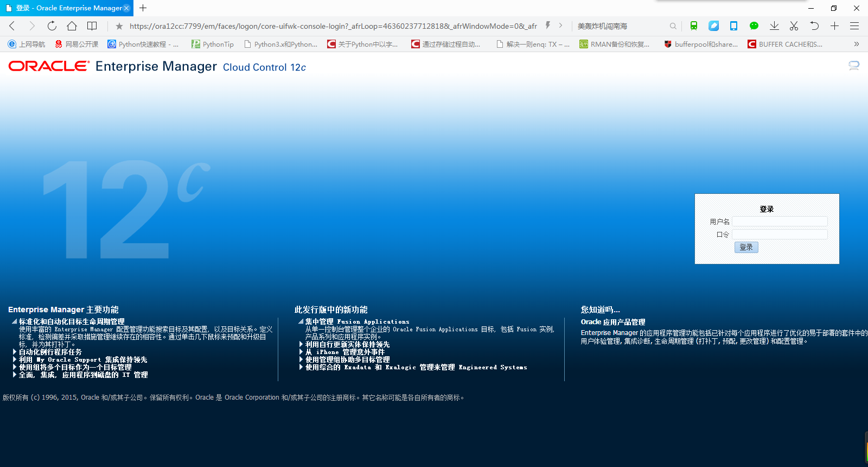Click the 版权所有 copyright notice text
The height and width of the screenshot is (467, 868).
[x=233, y=397]
